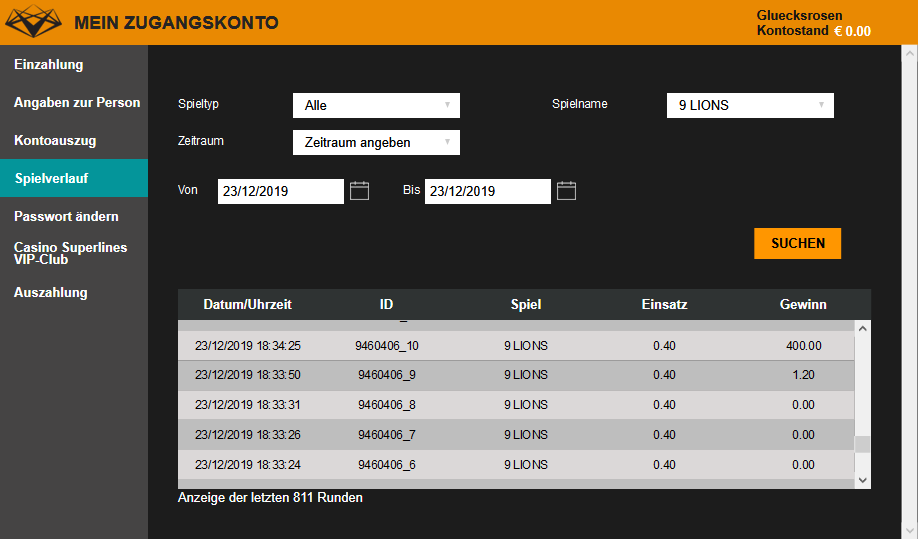Select row with ID 9460406_7
This screenshot has height=539, width=918.
(x=516, y=435)
